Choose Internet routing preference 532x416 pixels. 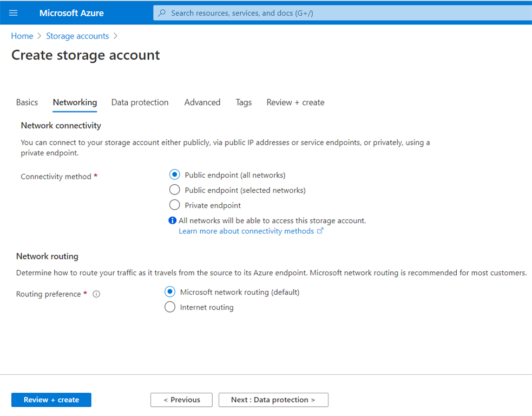pyautogui.click(x=170, y=307)
